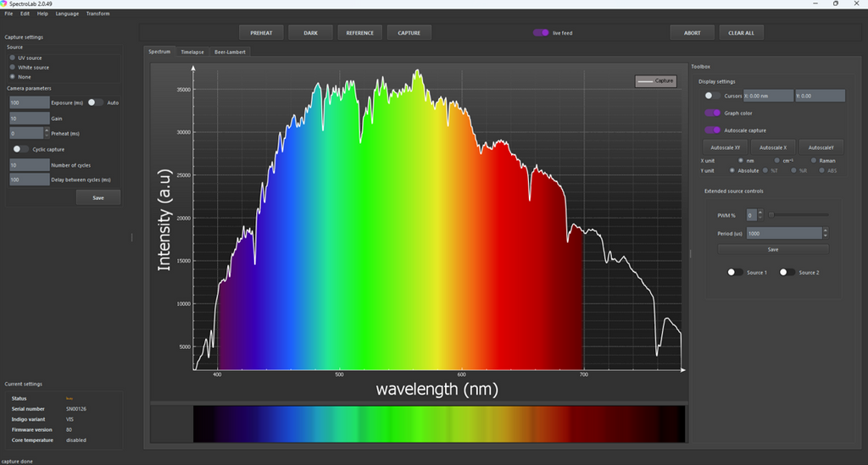
Task: Enable the Auto exposure toggle
Action: tap(96, 102)
